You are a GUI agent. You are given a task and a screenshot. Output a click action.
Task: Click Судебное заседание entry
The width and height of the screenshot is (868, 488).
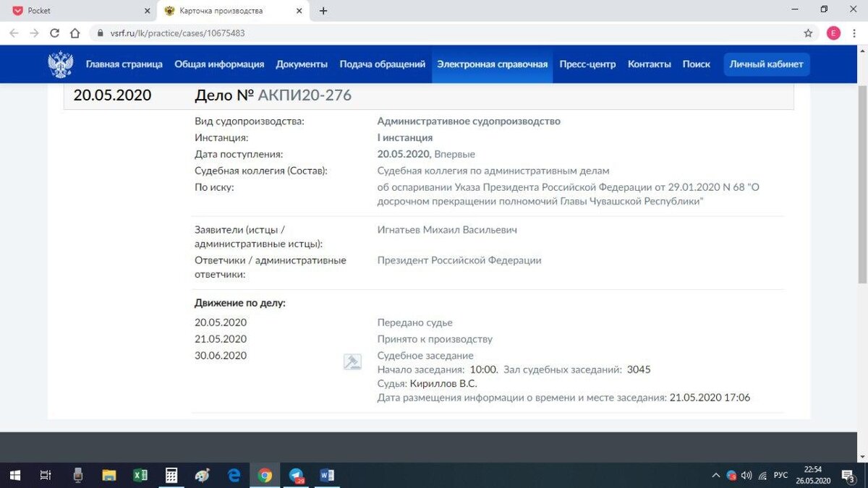[425, 356]
